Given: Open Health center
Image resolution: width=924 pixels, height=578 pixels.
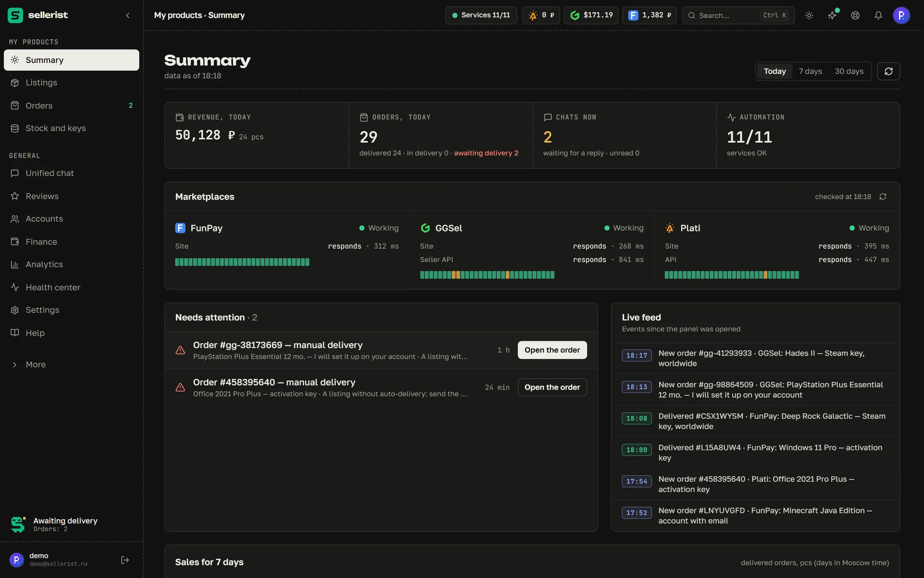Looking at the screenshot, I should [x=71, y=287].
